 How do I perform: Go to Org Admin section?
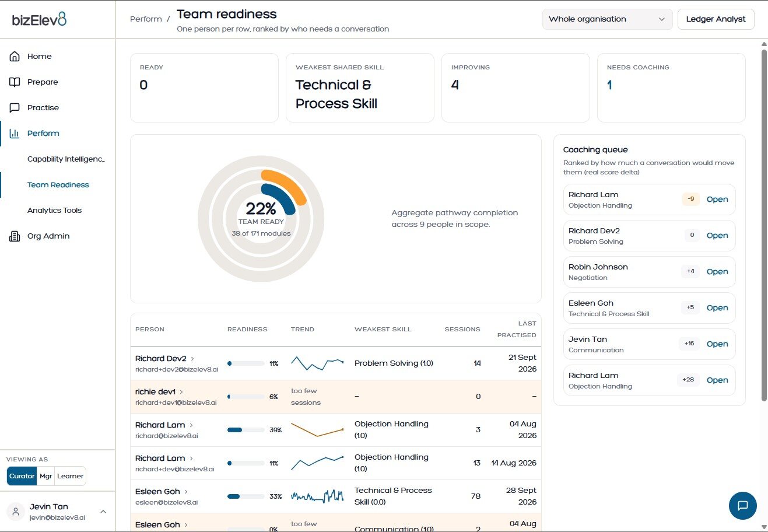(x=48, y=236)
